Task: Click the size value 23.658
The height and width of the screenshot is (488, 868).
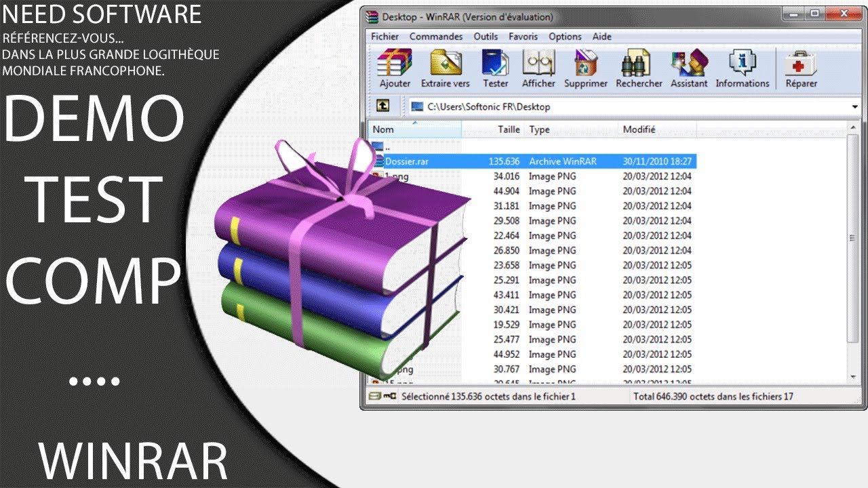Action: click(507, 266)
